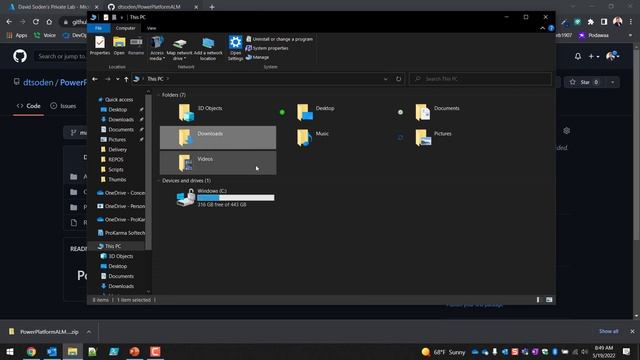Open Chrome from the taskbar

tap(31, 352)
